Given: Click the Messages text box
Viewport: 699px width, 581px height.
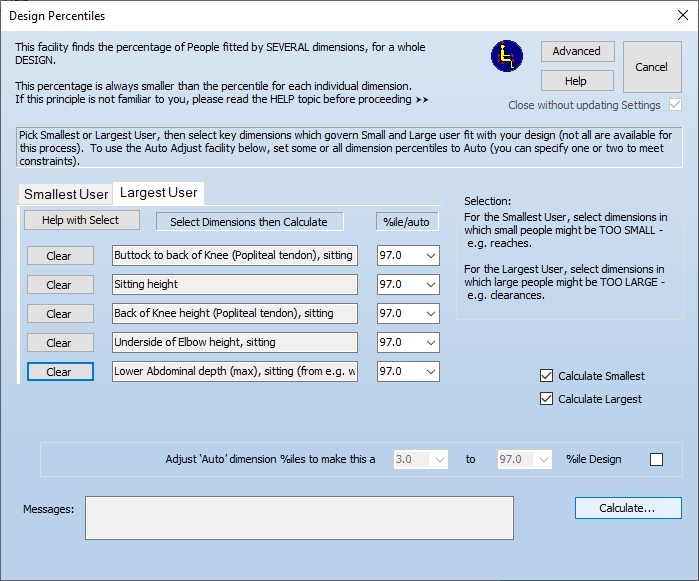Looking at the screenshot, I should 299,518.
